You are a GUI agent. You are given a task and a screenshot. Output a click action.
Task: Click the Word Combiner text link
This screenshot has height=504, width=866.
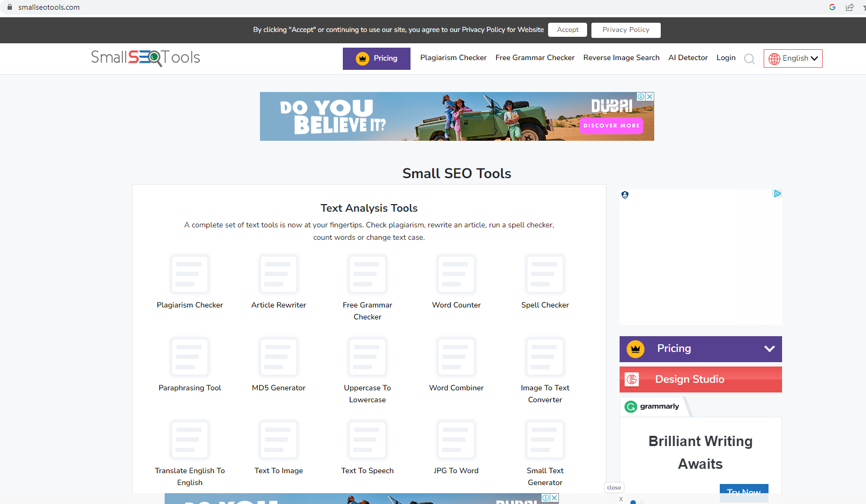[456, 388]
